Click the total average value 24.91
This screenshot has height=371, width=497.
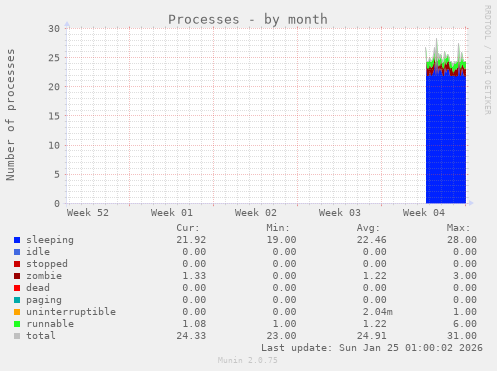372,336
